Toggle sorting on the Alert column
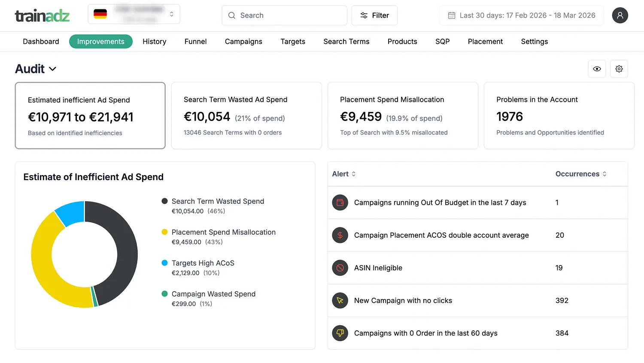Viewport: 644px width, 363px height. 353,174
